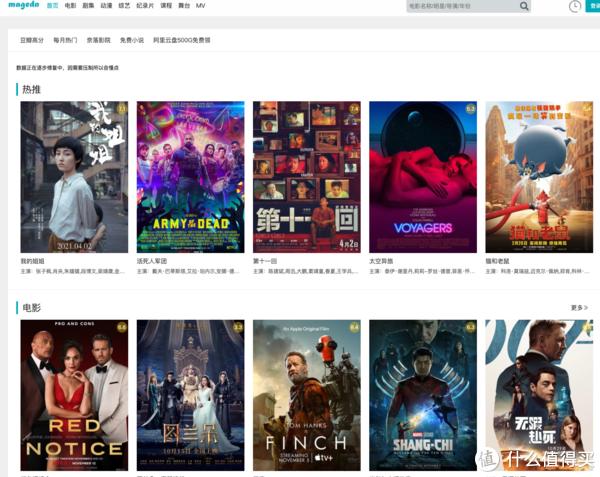Screen dimensions: 600x477
Task: Open the 无暇赴死 007 poster thumbnail
Action: 539,395
